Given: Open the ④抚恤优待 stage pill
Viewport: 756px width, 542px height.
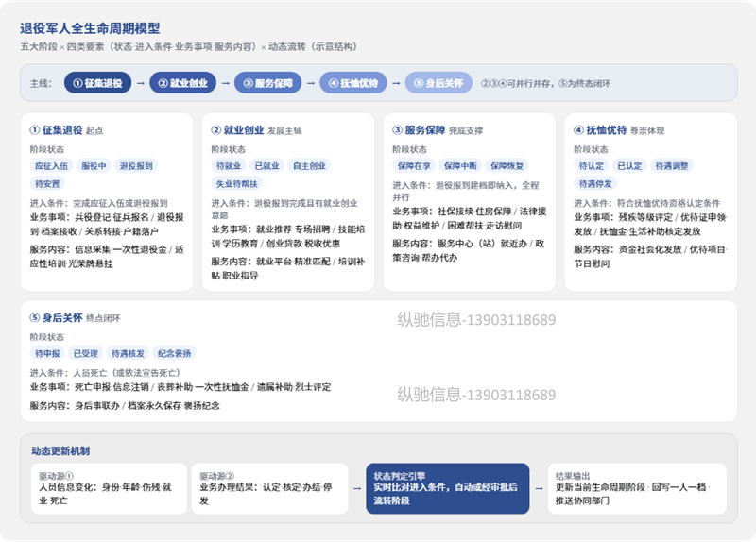Looking at the screenshot, I should click(x=352, y=83).
